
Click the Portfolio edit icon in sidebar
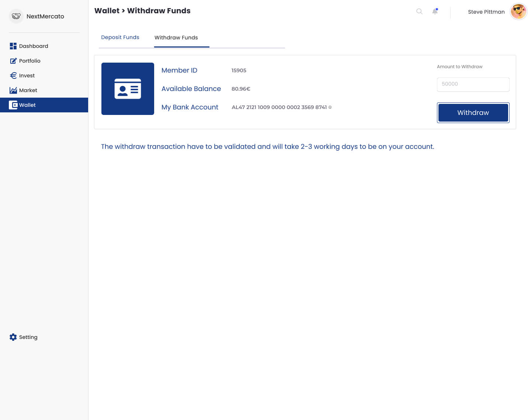(13, 61)
